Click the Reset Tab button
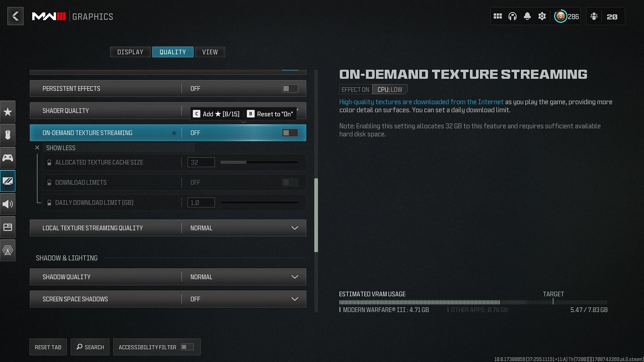 48,347
